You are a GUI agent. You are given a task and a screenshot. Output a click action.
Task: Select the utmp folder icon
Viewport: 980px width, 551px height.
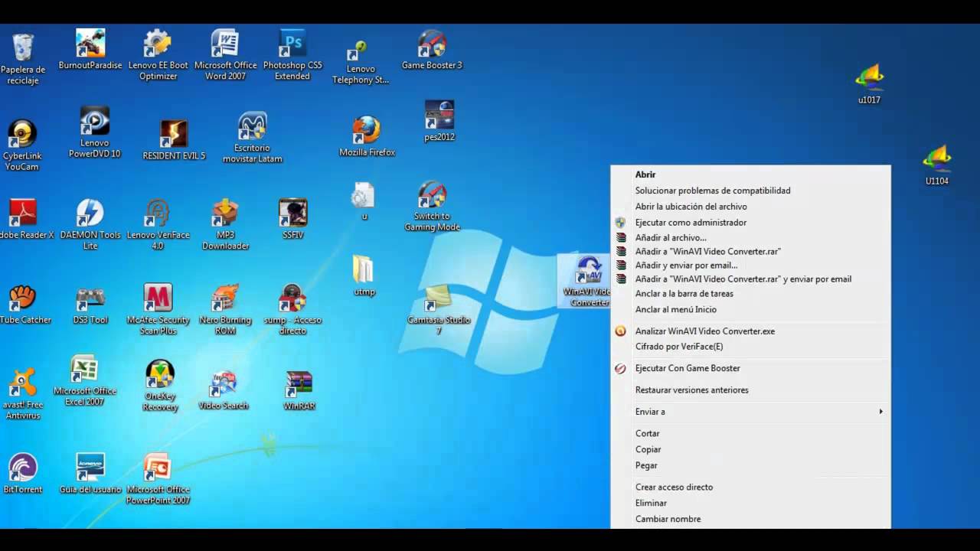tap(364, 275)
